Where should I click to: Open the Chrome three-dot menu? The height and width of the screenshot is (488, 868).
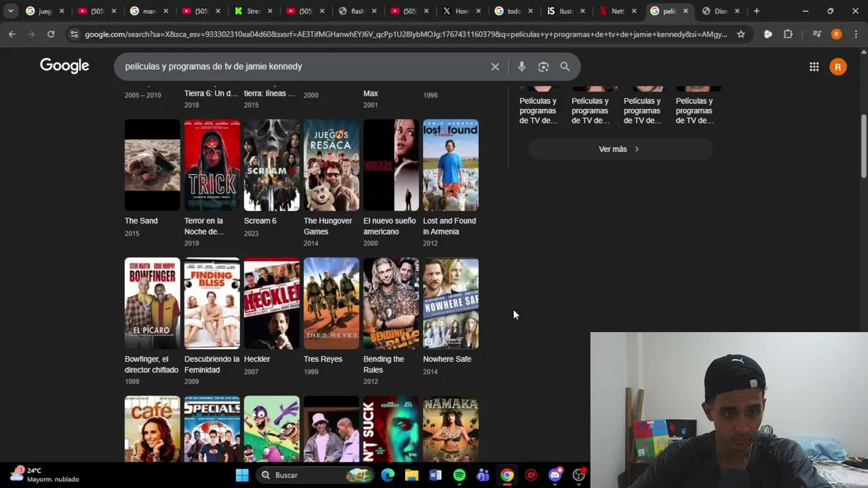[856, 34]
